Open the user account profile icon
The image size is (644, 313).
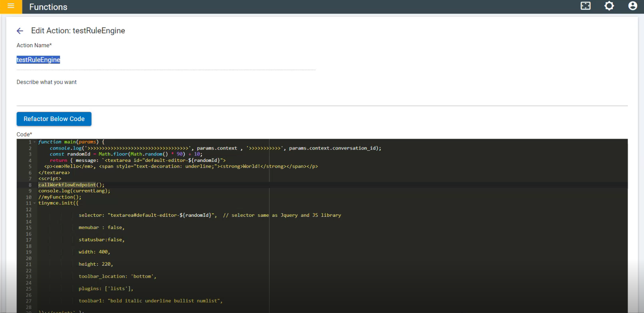pyautogui.click(x=633, y=6)
